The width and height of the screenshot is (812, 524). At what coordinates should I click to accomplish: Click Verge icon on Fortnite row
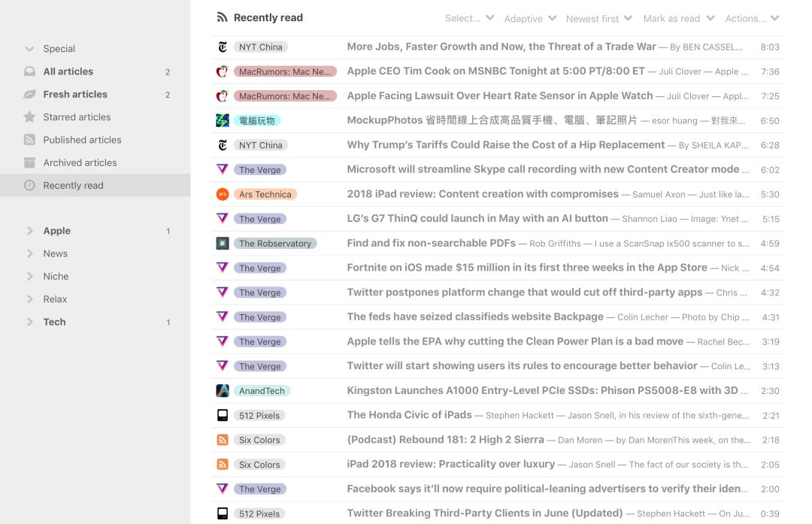tap(223, 268)
